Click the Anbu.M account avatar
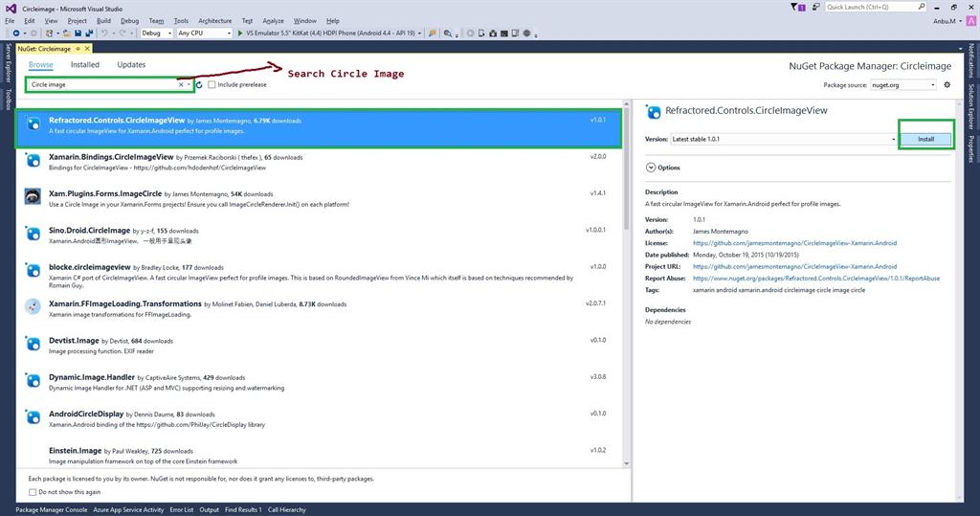Viewport: 980px width, 516px height. tap(970, 21)
